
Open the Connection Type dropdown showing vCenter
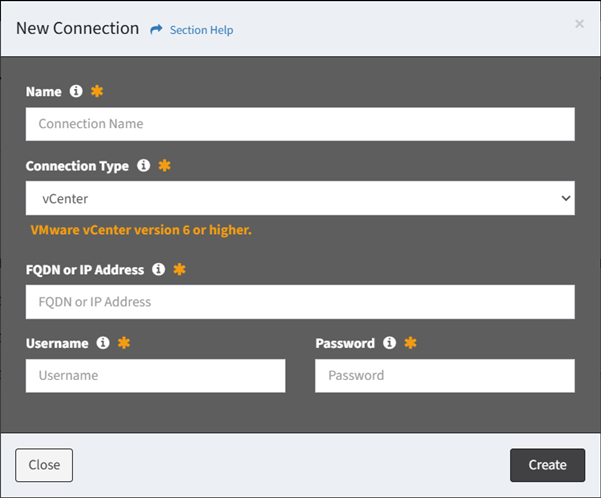(x=300, y=198)
